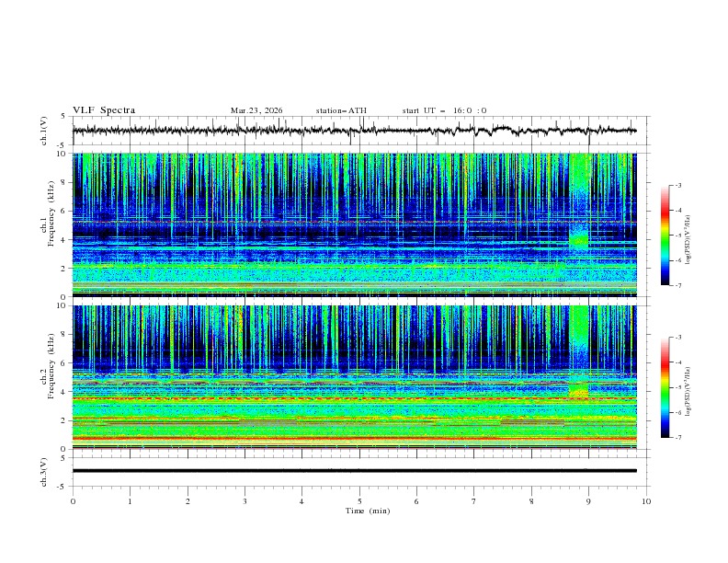728x563 pixels.
Task: Click the "-3" tick on the ch.1 color bar
Action: 678,185
